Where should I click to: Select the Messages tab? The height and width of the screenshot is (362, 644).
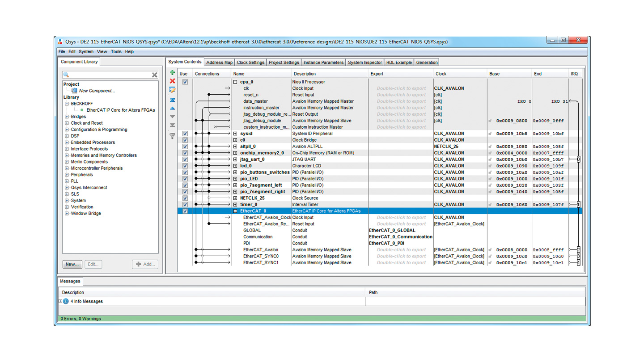coord(70,281)
